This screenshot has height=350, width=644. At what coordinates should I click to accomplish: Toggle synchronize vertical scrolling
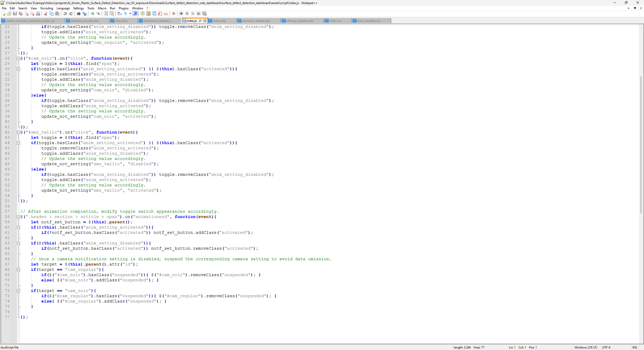click(106, 14)
